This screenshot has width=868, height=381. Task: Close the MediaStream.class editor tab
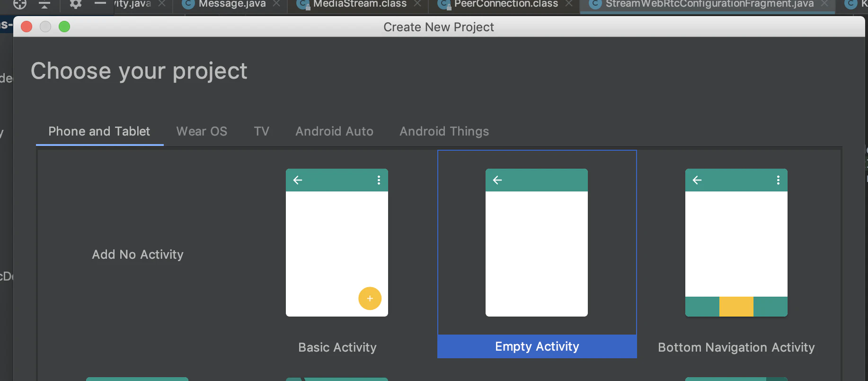point(417,4)
